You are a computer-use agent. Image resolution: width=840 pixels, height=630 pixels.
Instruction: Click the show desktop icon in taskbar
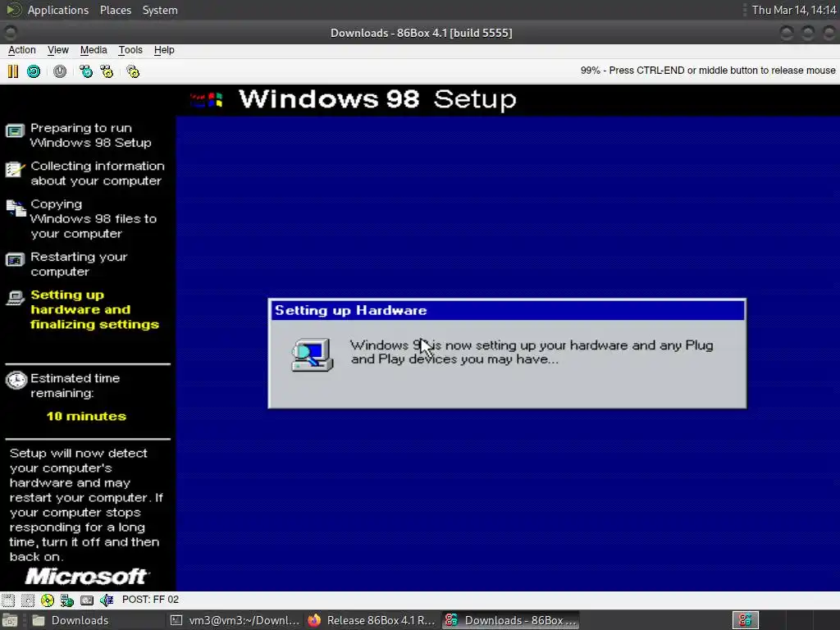(x=10, y=620)
